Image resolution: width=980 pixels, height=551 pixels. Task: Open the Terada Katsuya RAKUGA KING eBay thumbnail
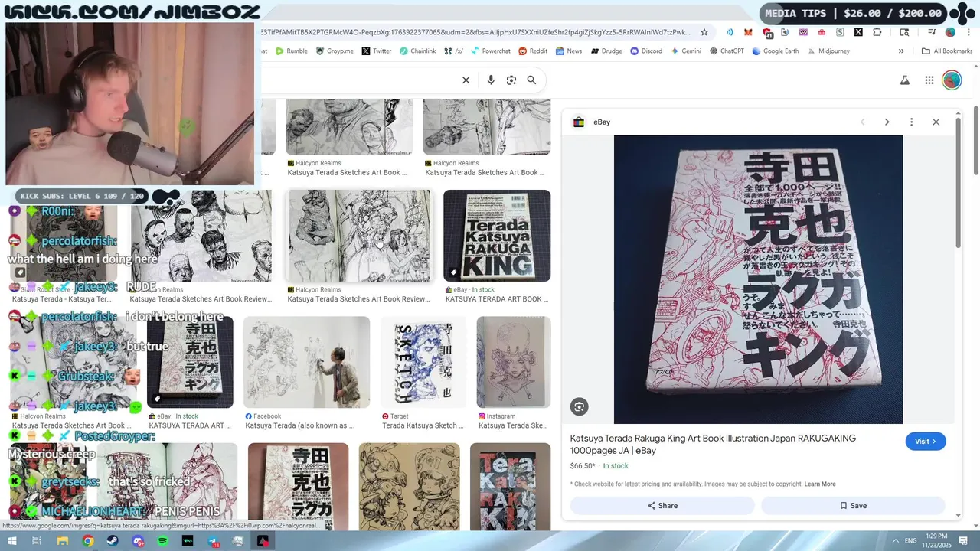click(497, 236)
